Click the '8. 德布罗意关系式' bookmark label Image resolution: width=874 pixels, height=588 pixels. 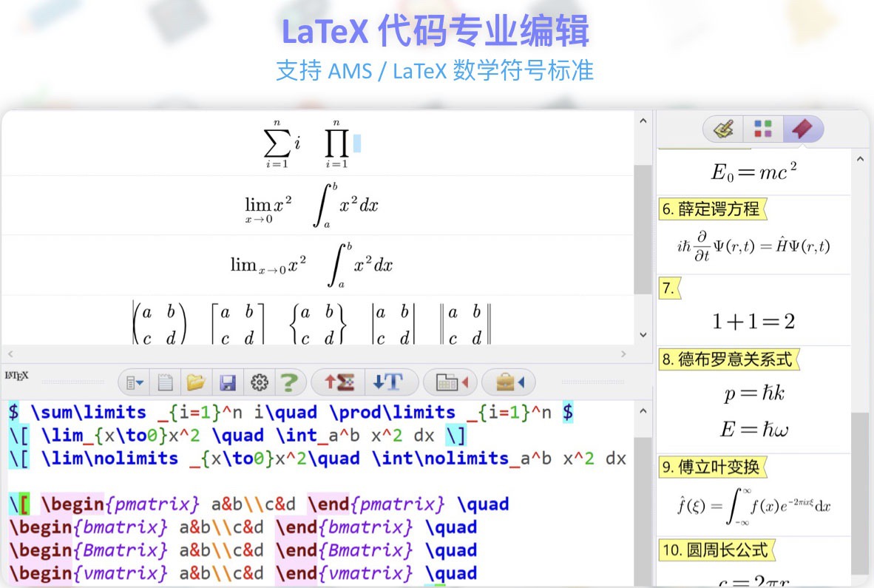(x=728, y=359)
